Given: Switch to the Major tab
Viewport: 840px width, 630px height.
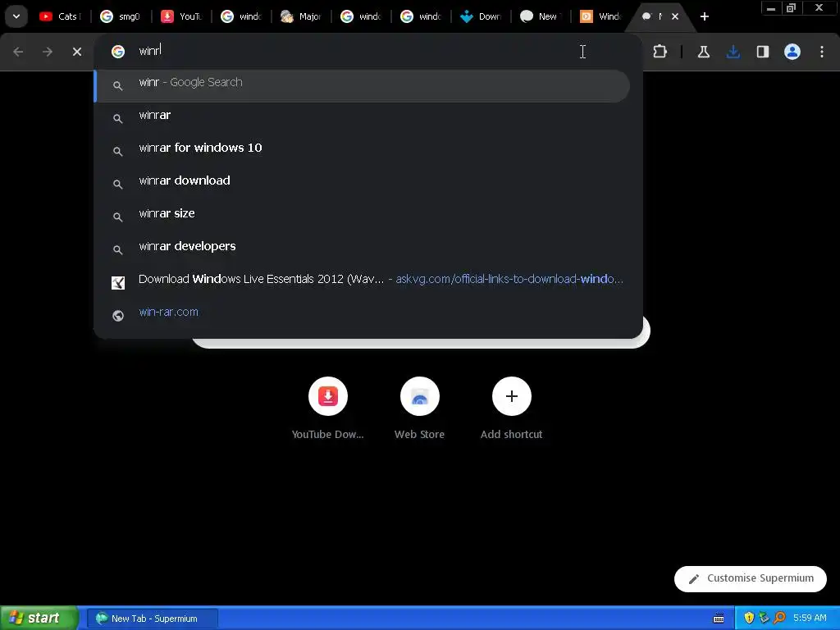Looking at the screenshot, I should [x=301, y=16].
